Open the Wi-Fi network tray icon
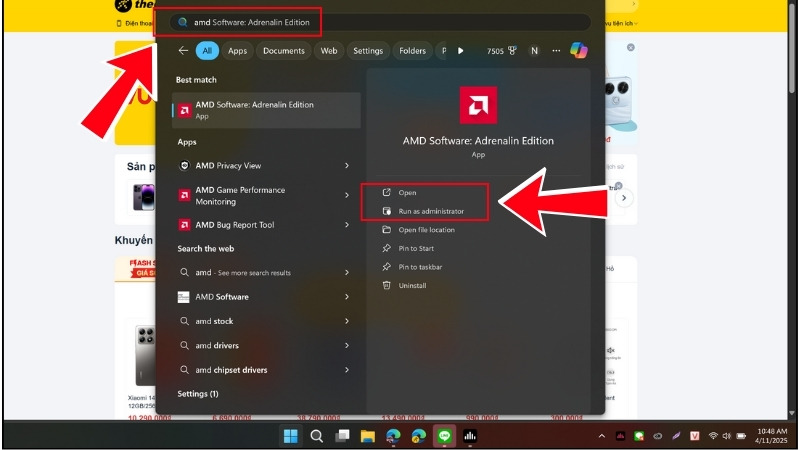The image size is (800, 450). 713,436
